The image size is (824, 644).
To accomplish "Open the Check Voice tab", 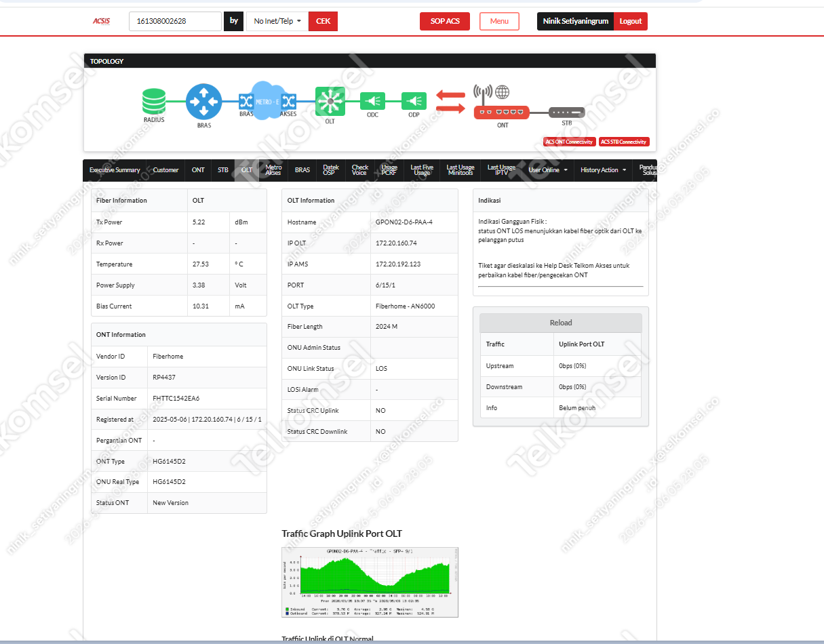I will pos(360,170).
